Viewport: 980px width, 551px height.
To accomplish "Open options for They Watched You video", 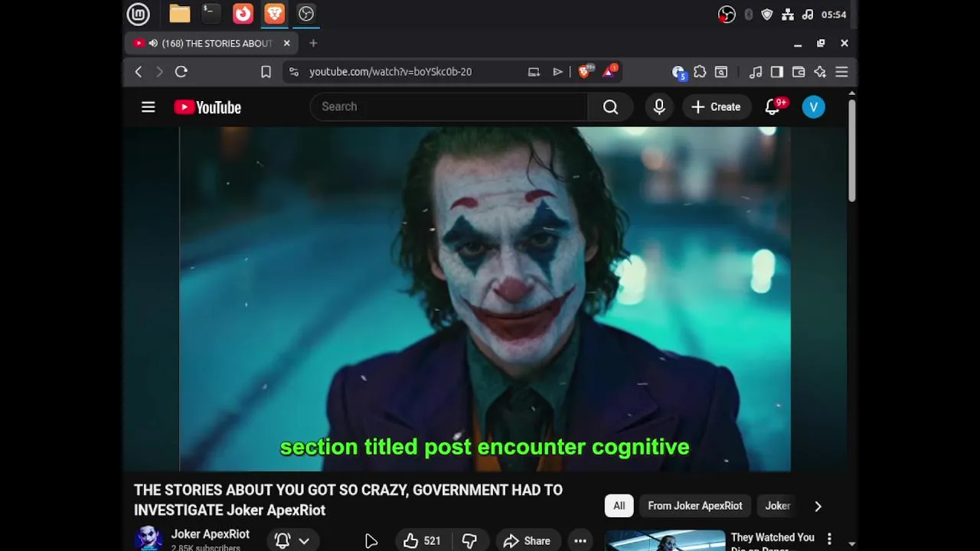I will click(x=829, y=540).
